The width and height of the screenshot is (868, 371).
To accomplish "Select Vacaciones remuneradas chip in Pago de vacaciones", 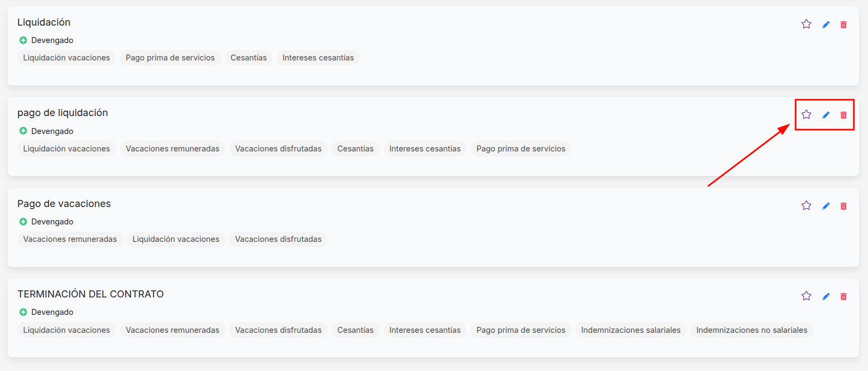I will pos(70,239).
